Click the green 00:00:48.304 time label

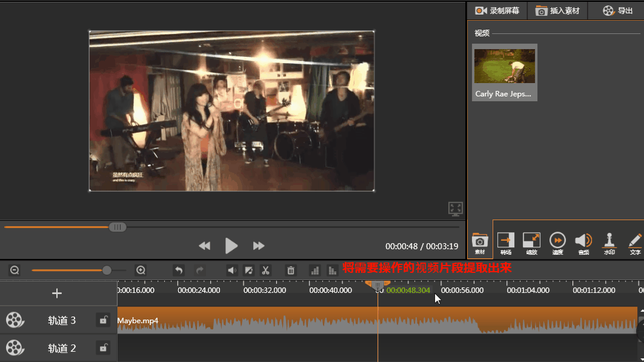[408, 290]
